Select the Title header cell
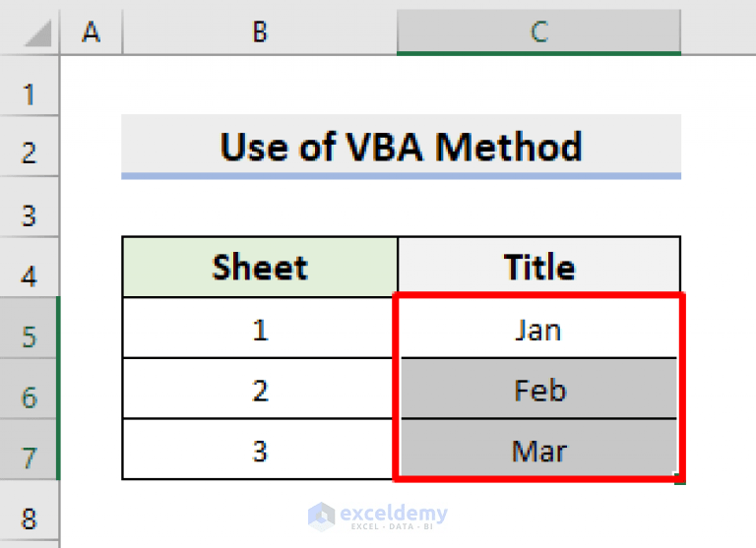Viewport: 756px width, 548px height. [x=539, y=267]
